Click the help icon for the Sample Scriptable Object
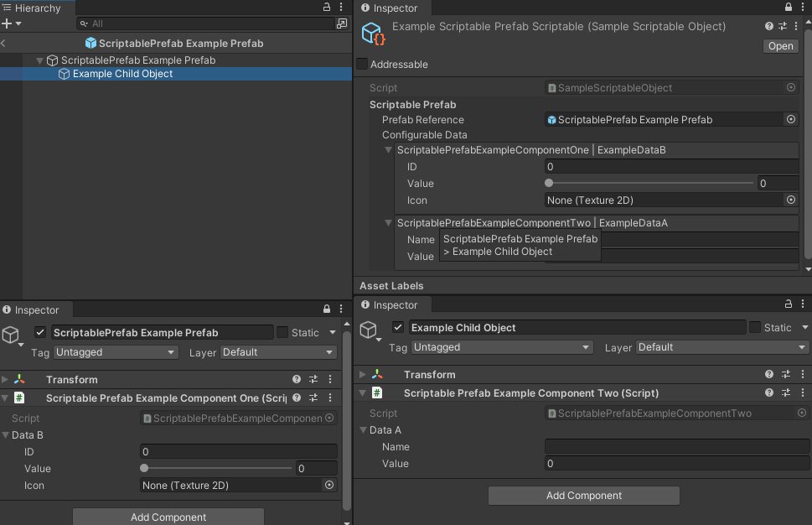Viewport: 812px width, 525px height. click(768, 26)
